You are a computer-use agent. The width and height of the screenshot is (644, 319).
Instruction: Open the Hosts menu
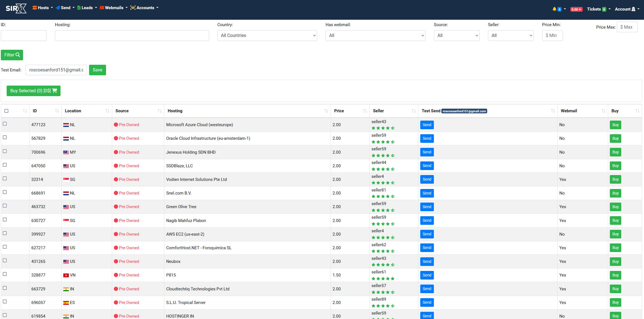(x=43, y=8)
